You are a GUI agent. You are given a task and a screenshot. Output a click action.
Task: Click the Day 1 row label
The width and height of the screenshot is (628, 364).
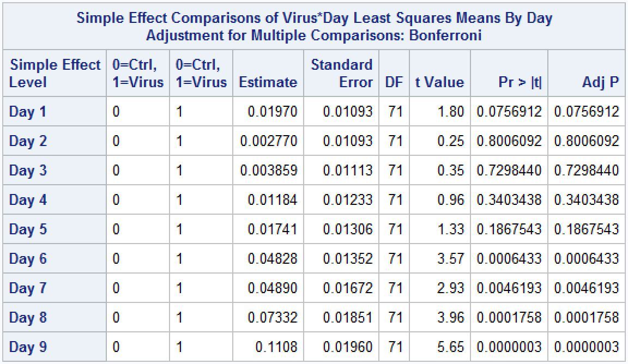click(x=28, y=112)
